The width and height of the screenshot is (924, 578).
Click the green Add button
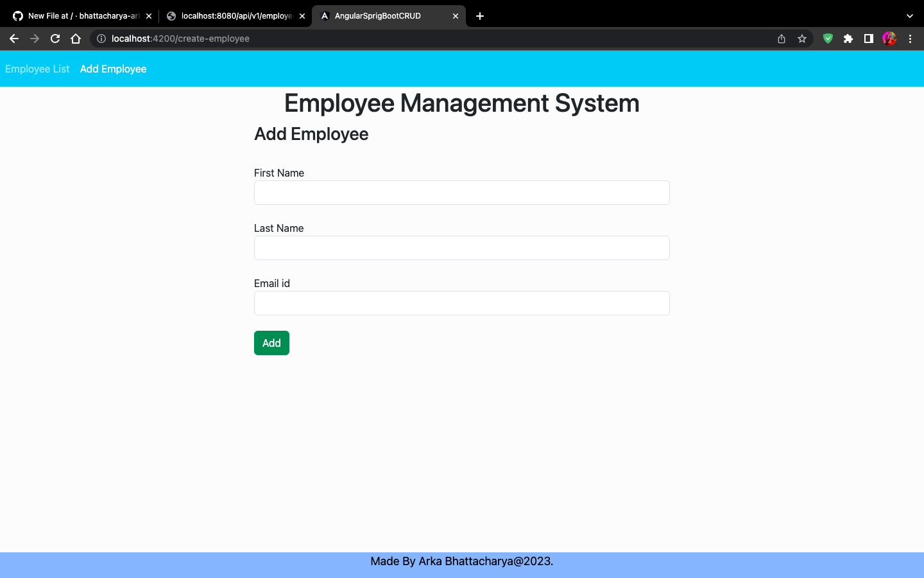pyautogui.click(x=271, y=342)
